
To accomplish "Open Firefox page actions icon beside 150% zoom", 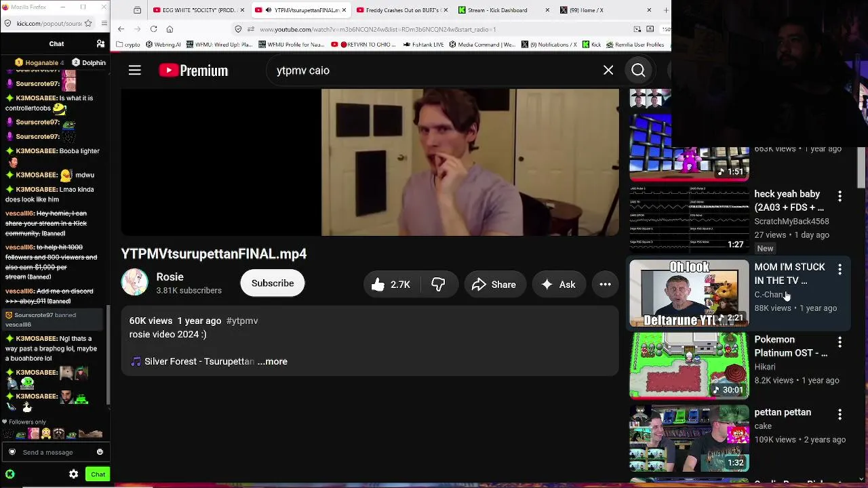I will tap(650, 29).
